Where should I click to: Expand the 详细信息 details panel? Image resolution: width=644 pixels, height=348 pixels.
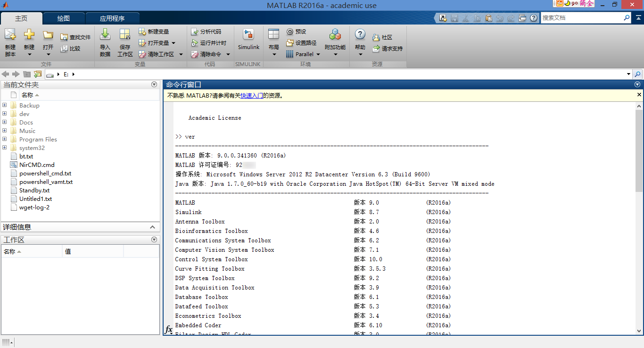point(152,227)
